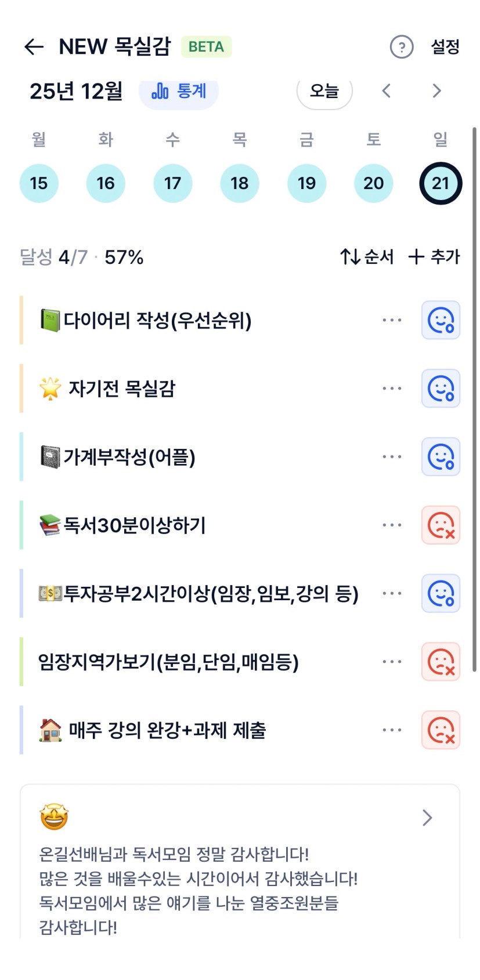The width and height of the screenshot is (480, 980).
Task: Add a new habit with 추가
Action: 434,256
